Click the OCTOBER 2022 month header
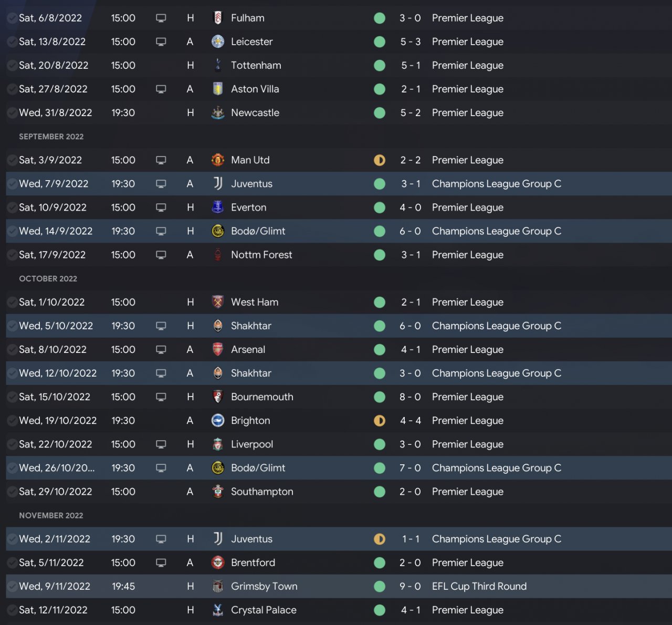672x625 pixels. 48,279
